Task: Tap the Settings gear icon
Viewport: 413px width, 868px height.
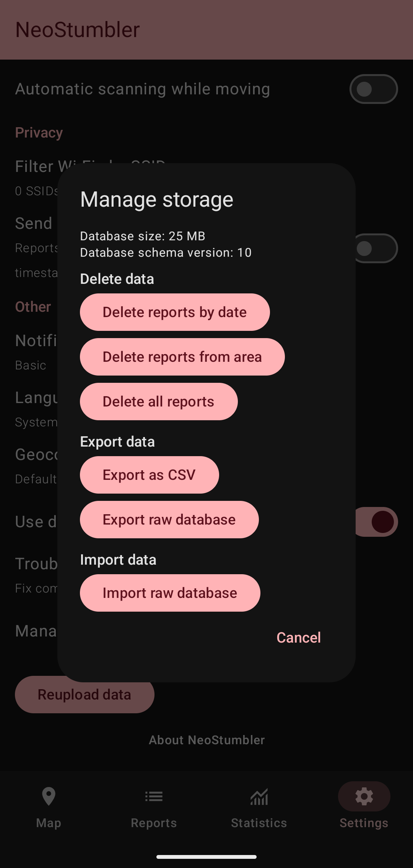Action: tap(364, 797)
